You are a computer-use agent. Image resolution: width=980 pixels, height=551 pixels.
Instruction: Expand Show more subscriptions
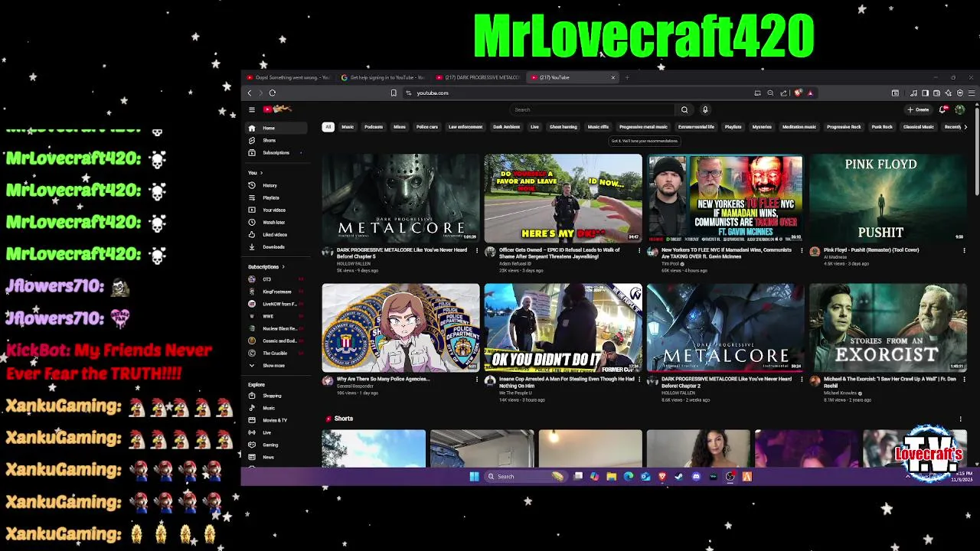click(x=277, y=365)
